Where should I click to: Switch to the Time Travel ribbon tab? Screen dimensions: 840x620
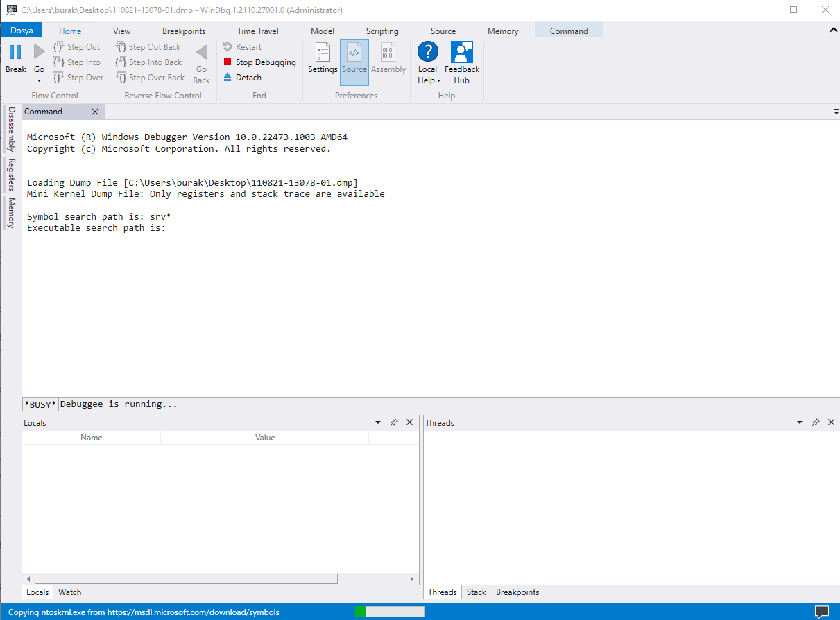257,31
